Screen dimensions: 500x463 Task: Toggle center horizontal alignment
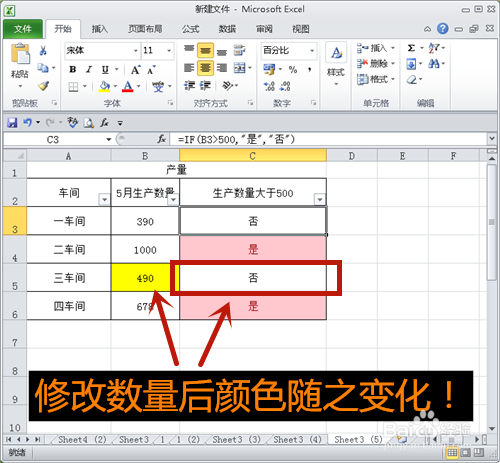pyautogui.click(x=205, y=68)
